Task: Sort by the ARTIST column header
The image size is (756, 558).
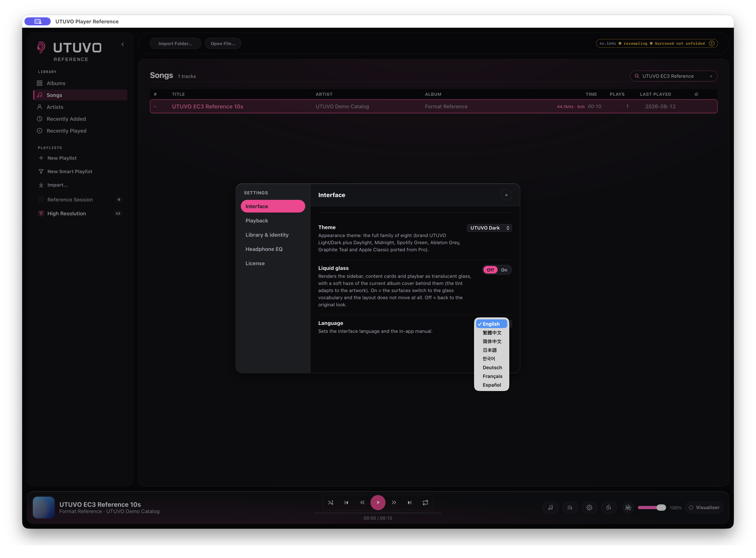Action: [324, 94]
